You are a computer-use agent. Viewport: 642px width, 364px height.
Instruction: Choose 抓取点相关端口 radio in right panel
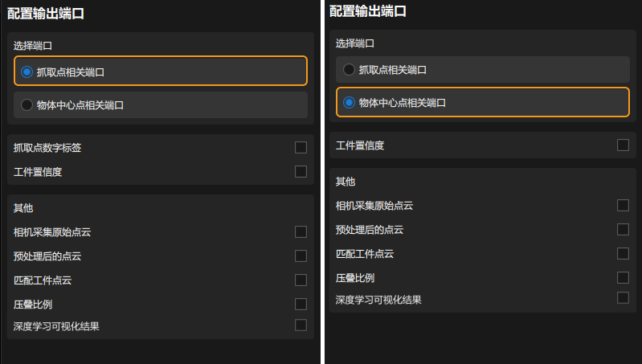[349, 69]
